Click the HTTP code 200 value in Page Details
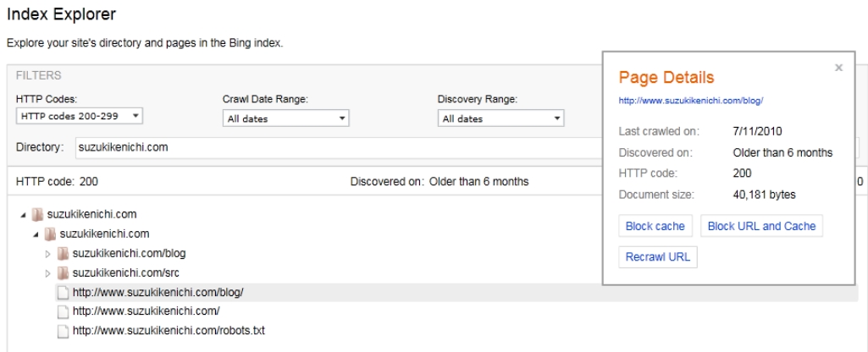 coord(743,173)
